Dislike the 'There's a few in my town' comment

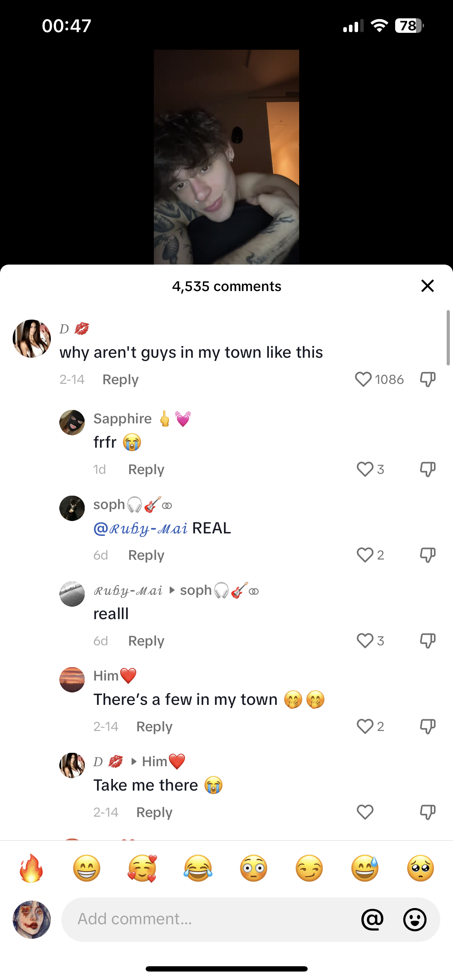coord(428,726)
